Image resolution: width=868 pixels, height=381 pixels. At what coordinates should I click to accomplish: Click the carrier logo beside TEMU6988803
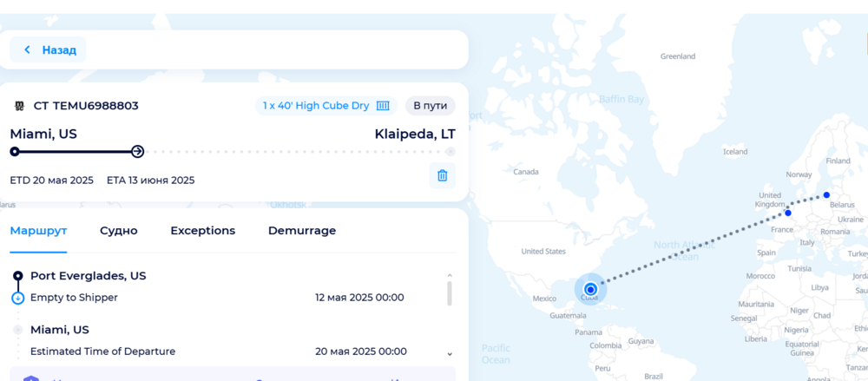point(19,106)
